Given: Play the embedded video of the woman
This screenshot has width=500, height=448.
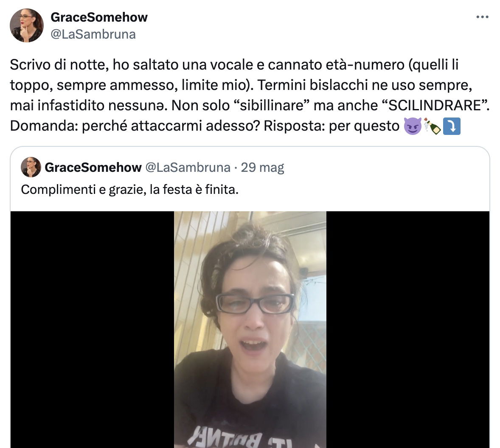Looking at the screenshot, I should (250, 330).
